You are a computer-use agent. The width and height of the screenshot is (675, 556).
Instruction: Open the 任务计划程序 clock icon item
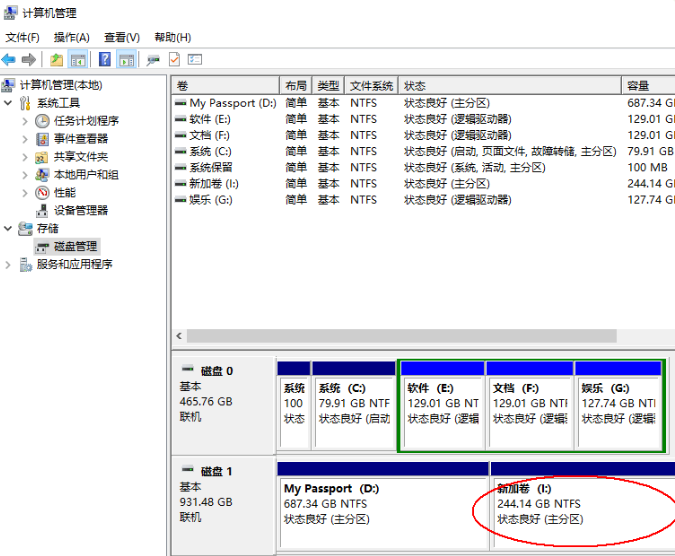(x=43, y=121)
